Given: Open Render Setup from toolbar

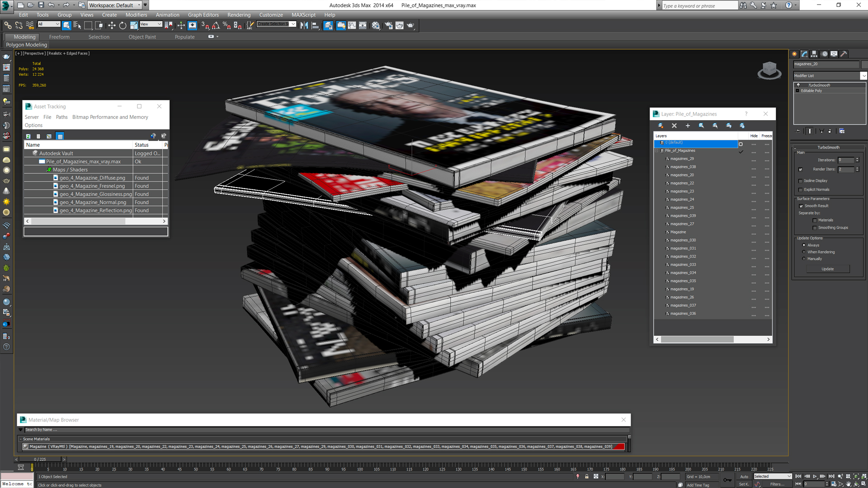Looking at the screenshot, I should click(388, 25).
